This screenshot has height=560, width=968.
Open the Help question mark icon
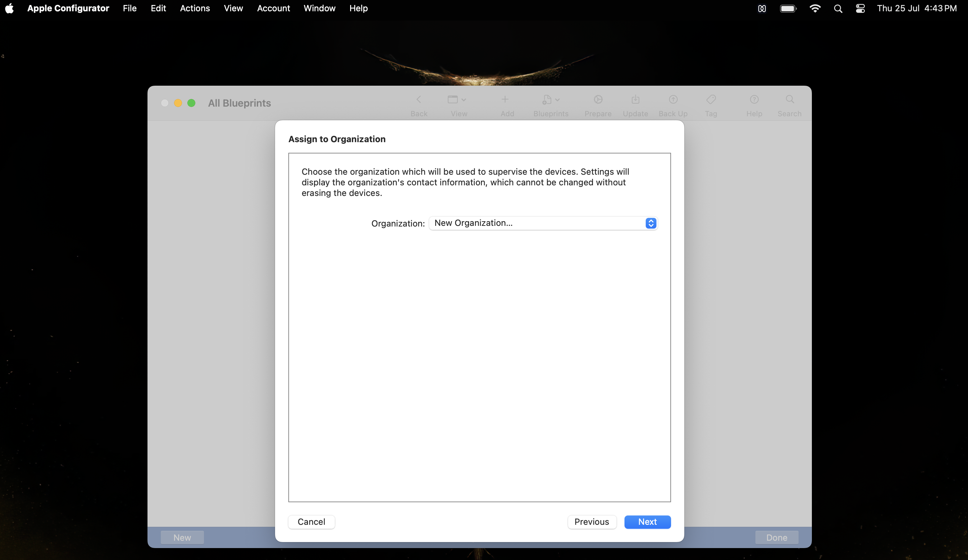(754, 100)
